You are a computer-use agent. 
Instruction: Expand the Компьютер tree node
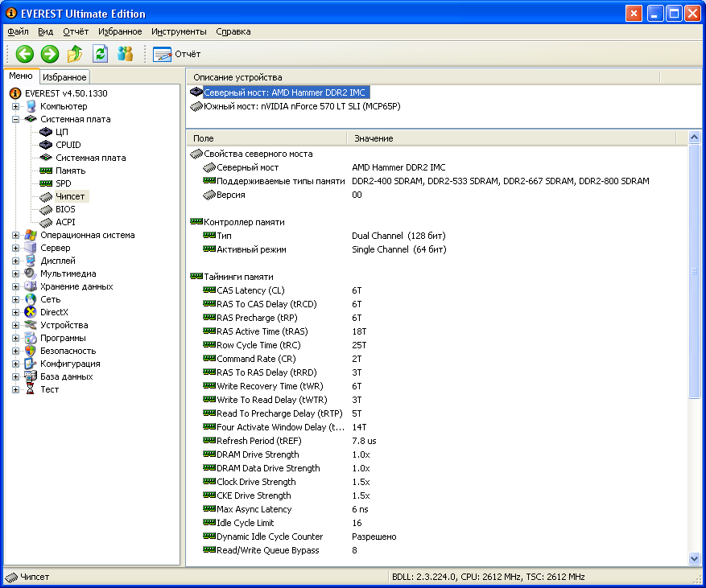[16, 106]
